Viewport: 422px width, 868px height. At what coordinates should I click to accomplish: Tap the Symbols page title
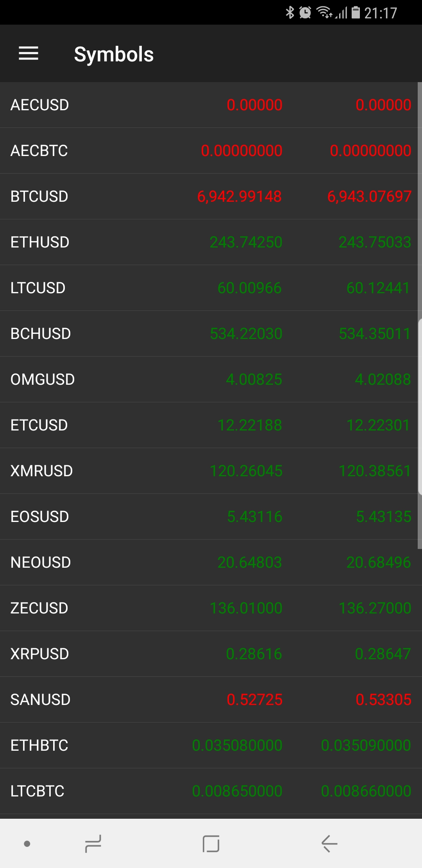click(x=114, y=54)
